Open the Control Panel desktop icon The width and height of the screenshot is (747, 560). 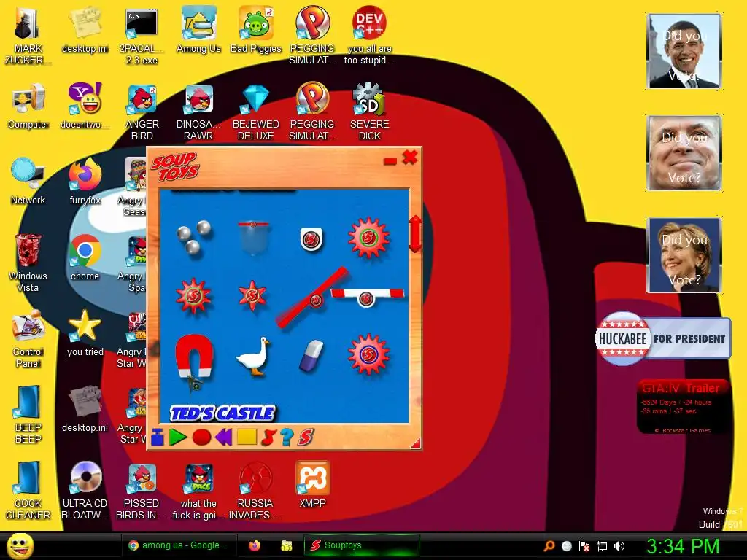pyautogui.click(x=28, y=339)
